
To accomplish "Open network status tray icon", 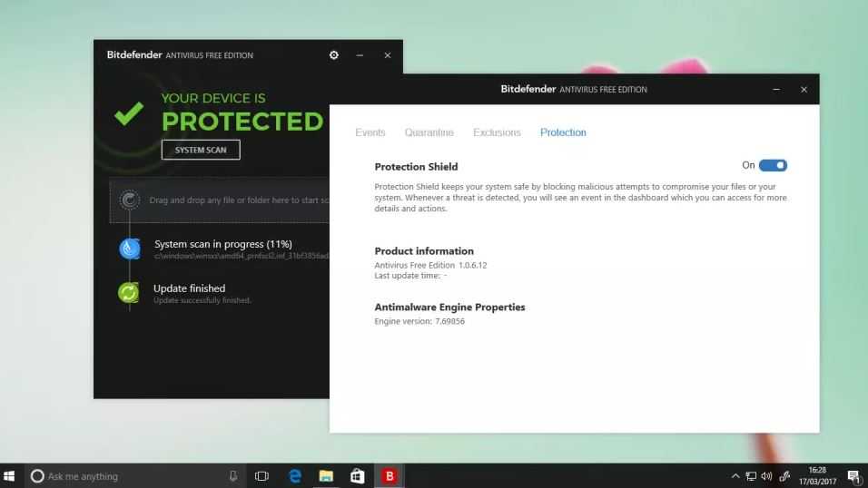I will point(751,476).
